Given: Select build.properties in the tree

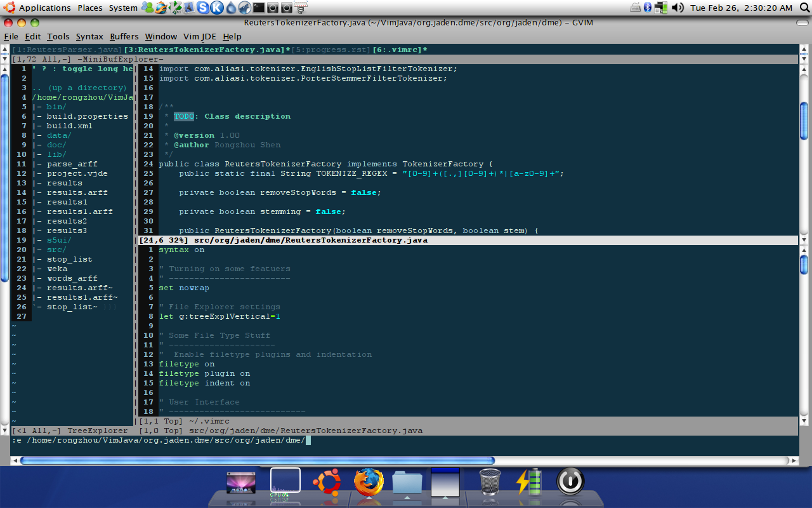Looking at the screenshot, I should pos(87,116).
